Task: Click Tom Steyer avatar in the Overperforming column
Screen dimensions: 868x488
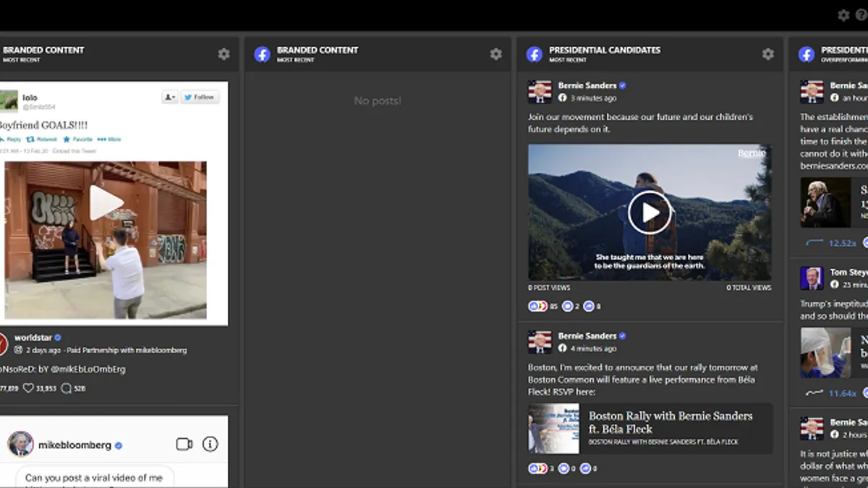Action: (x=812, y=278)
